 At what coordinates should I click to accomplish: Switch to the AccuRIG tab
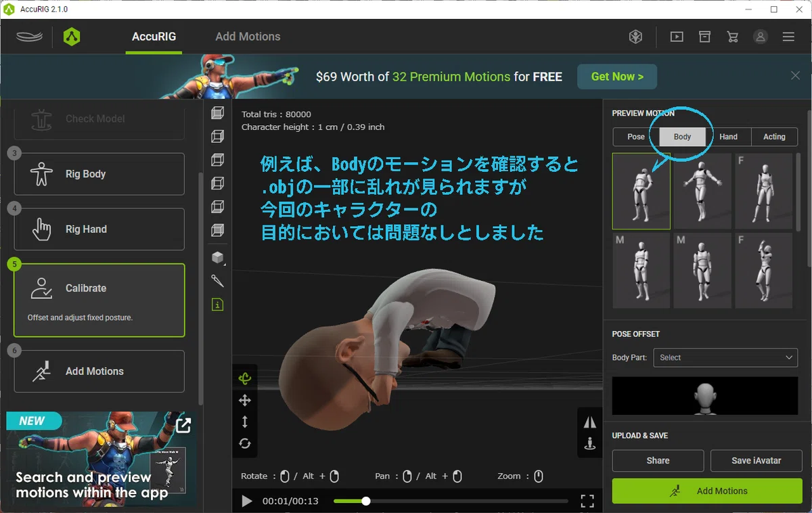pos(154,37)
